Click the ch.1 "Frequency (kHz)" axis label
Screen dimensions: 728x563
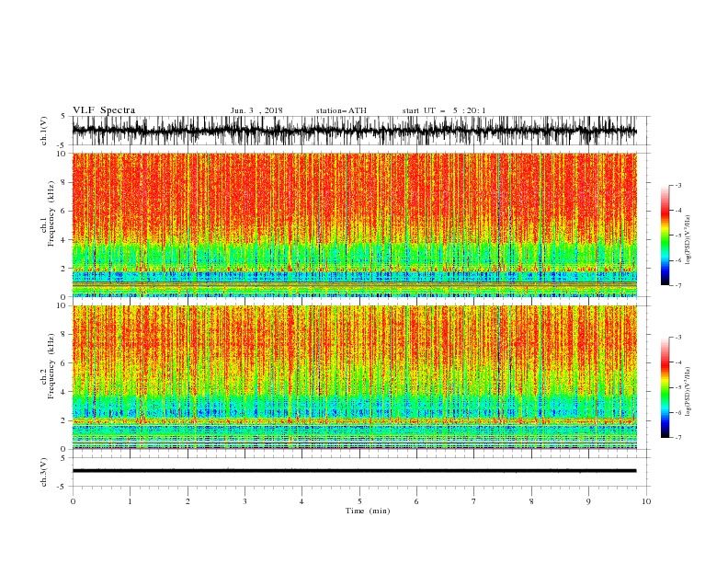click(51, 213)
